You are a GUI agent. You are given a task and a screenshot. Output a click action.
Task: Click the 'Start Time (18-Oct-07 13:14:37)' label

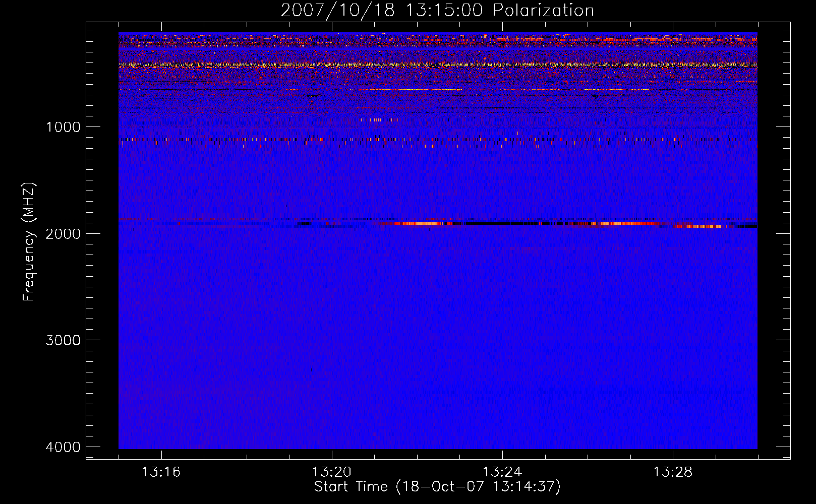[x=437, y=487]
